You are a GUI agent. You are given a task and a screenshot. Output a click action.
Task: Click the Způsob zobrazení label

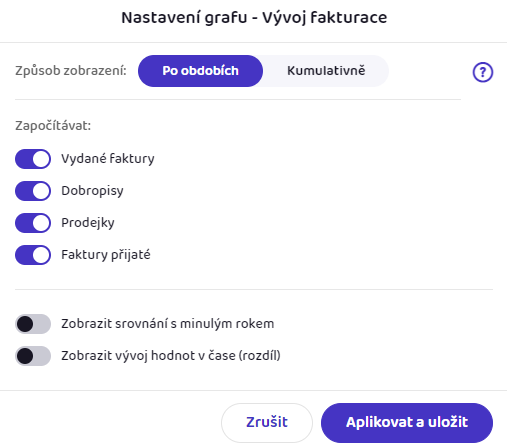71,71
